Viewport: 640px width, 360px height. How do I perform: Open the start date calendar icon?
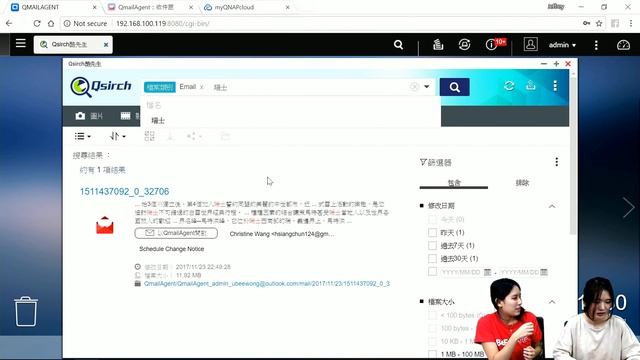coord(487,272)
